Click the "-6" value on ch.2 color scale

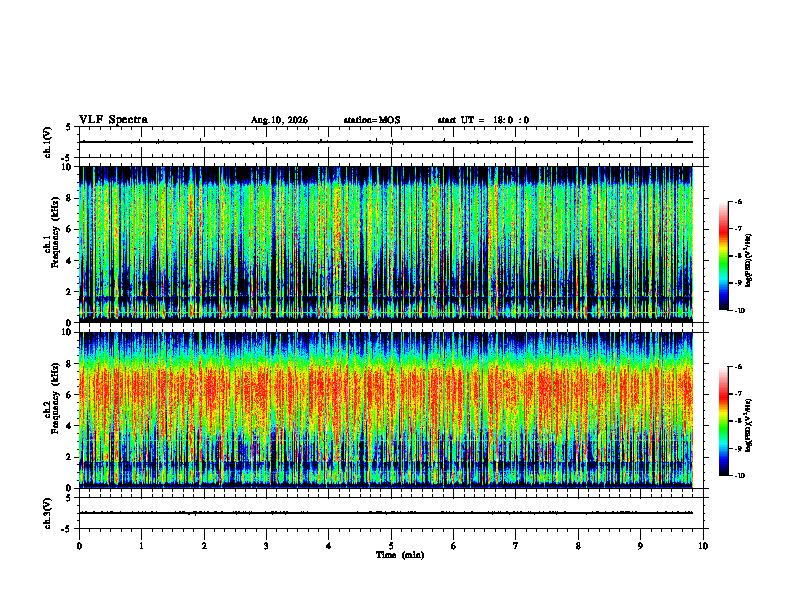[x=739, y=367]
